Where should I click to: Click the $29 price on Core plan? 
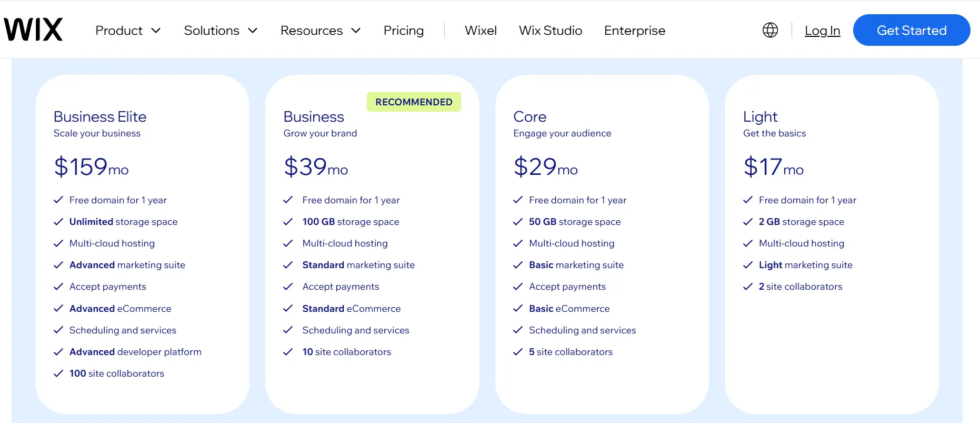(535, 167)
